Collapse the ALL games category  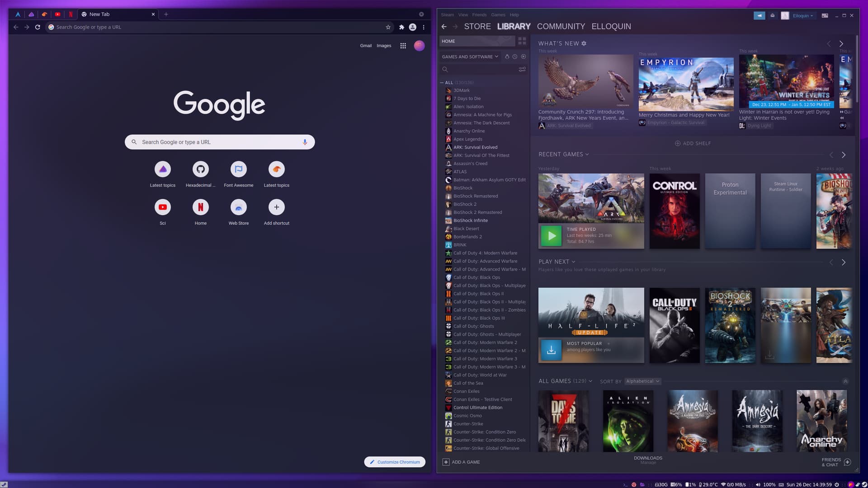(442, 83)
